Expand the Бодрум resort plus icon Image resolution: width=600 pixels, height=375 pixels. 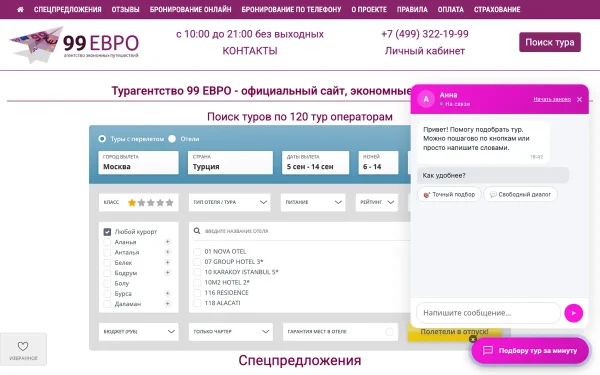point(168,273)
